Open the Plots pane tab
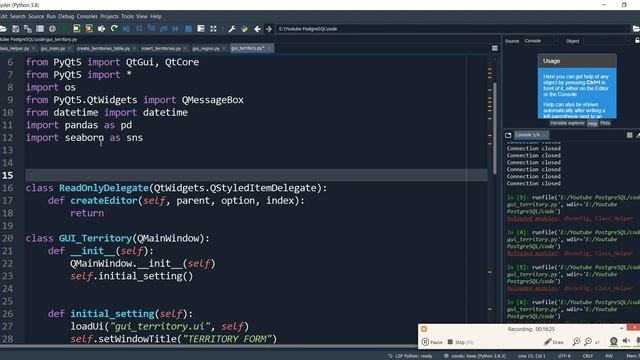 click(x=605, y=123)
